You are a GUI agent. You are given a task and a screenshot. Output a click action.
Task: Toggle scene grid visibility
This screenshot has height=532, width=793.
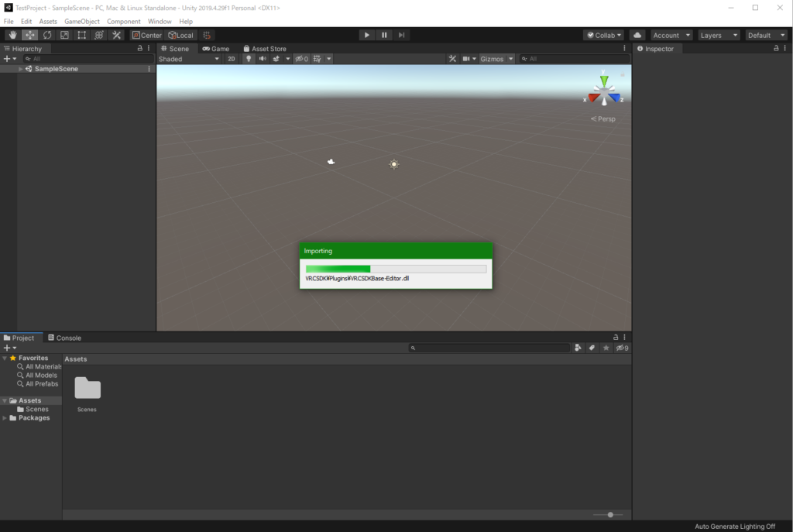click(317, 59)
